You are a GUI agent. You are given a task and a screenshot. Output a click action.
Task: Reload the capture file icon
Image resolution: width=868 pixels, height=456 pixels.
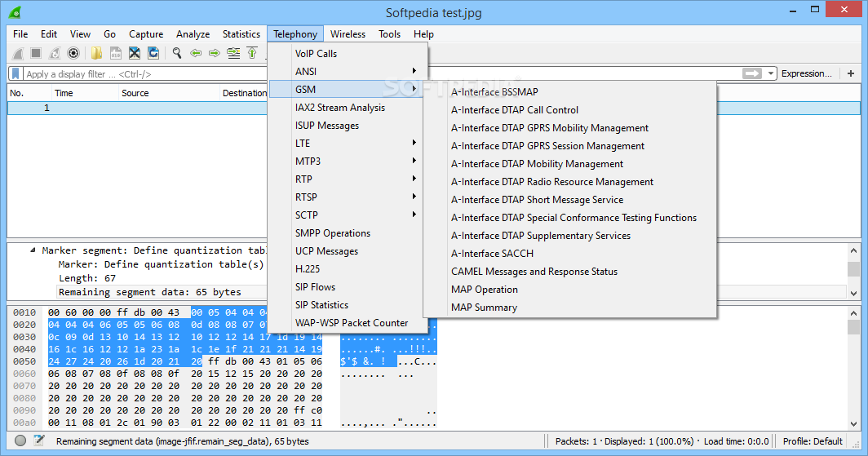click(153, 53)
